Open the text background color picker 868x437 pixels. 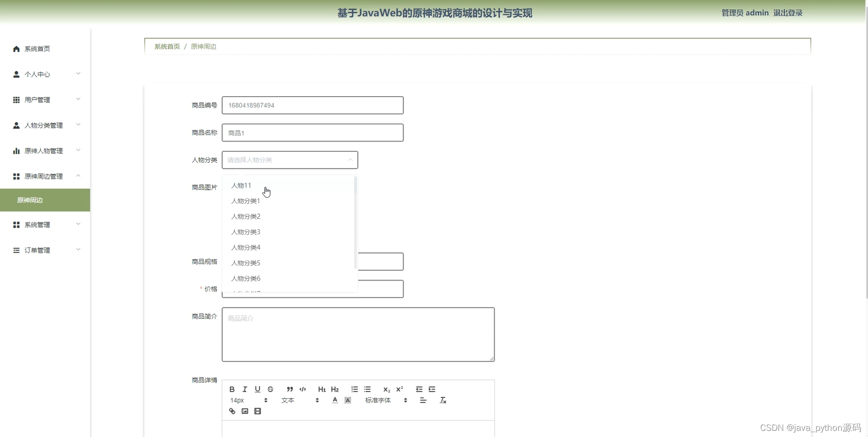point(348,400)
